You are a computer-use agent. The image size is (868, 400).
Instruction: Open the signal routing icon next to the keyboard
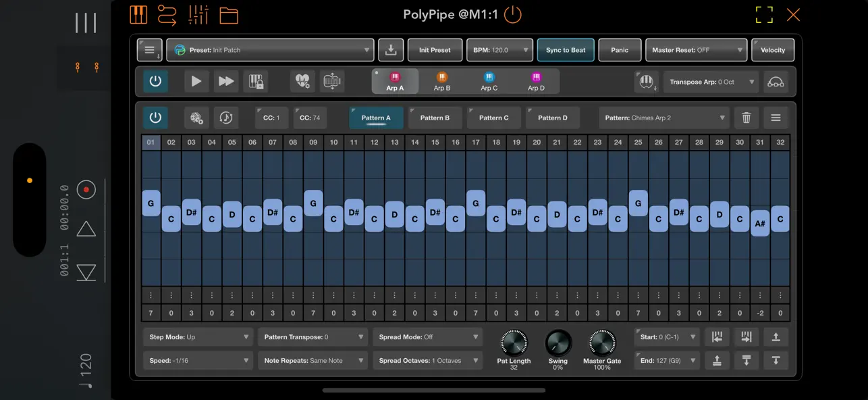[x=167, y=14]
